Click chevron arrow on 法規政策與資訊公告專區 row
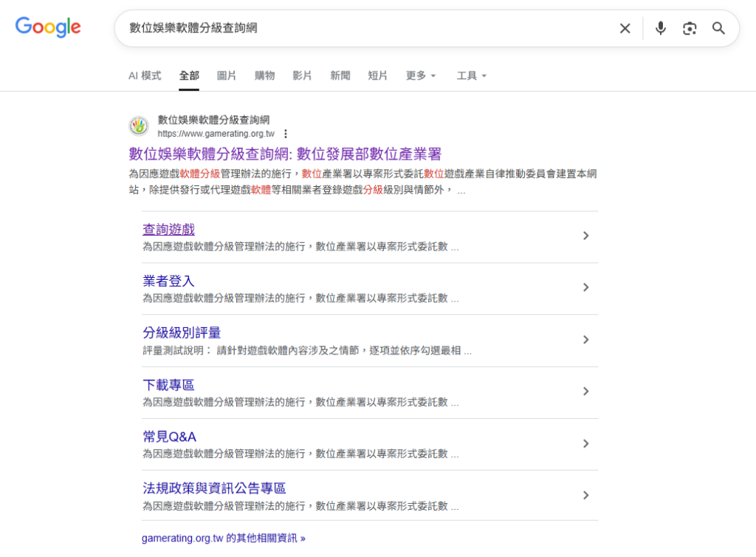This screenshot has width=756, height=557. pyautogui.click(x=585, y=495)
